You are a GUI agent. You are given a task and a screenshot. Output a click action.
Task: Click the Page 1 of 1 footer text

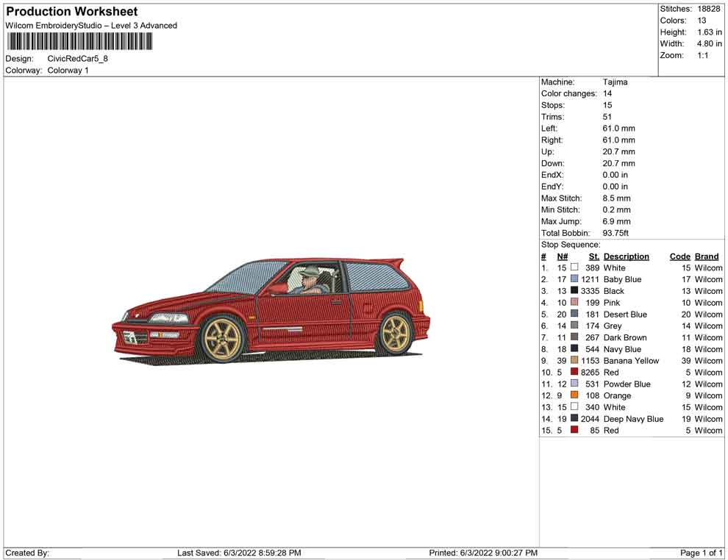coord(701,553)
